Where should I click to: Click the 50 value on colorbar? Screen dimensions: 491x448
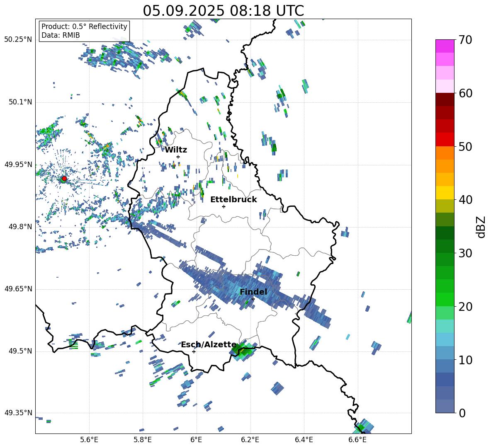tap(465, 146)
